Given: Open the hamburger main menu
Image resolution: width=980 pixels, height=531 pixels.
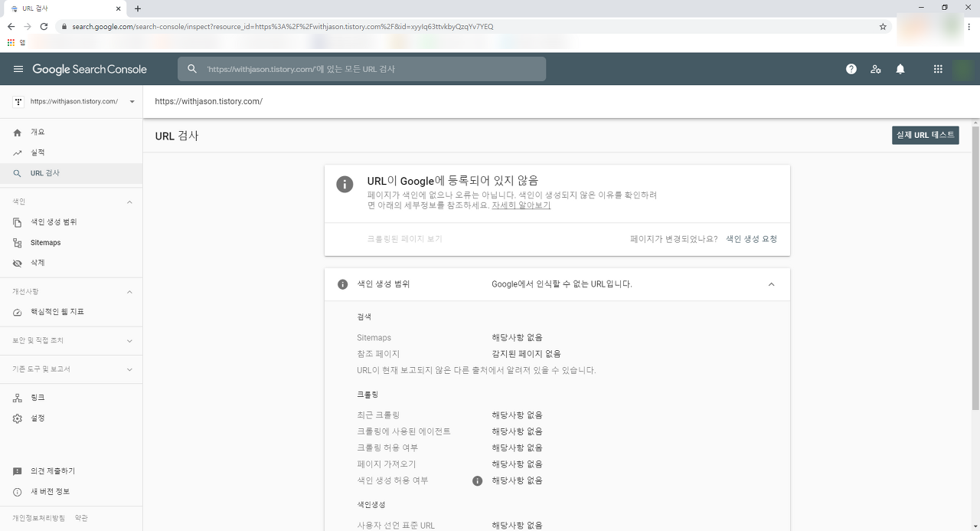Looking at the screenshot, I should [18, 69].
